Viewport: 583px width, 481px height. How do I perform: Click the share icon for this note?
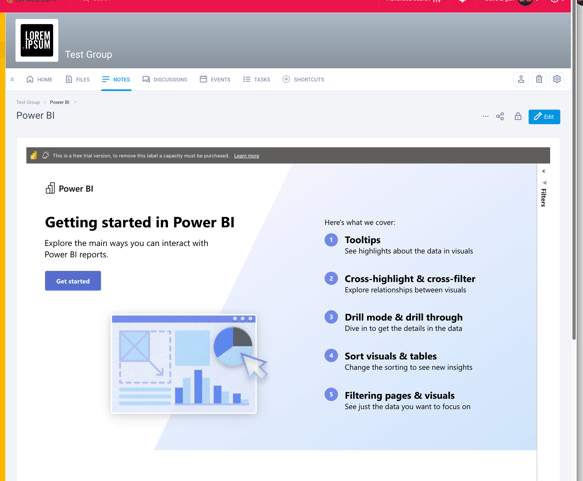click(500, 116)
